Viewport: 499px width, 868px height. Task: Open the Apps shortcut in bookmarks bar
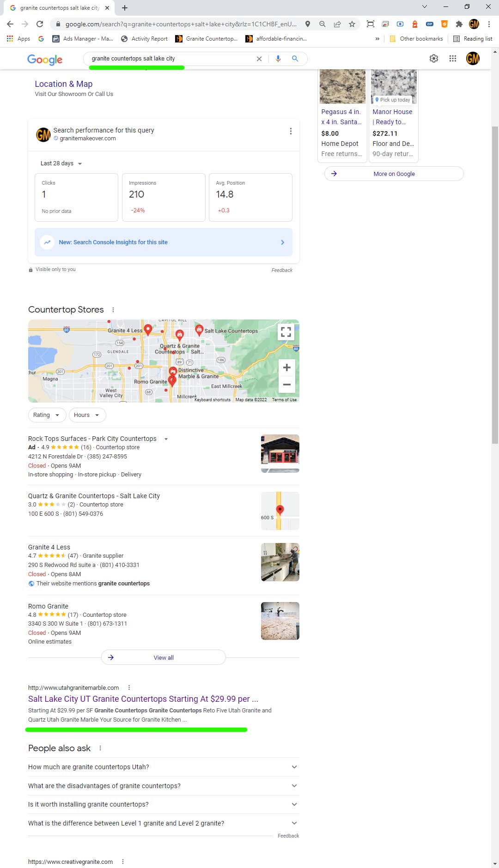click(x=18, y=39)
